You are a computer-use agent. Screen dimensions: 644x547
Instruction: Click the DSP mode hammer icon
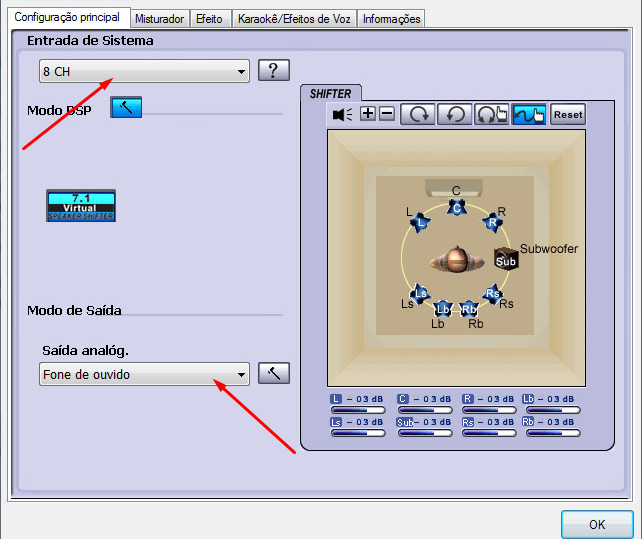126,107
